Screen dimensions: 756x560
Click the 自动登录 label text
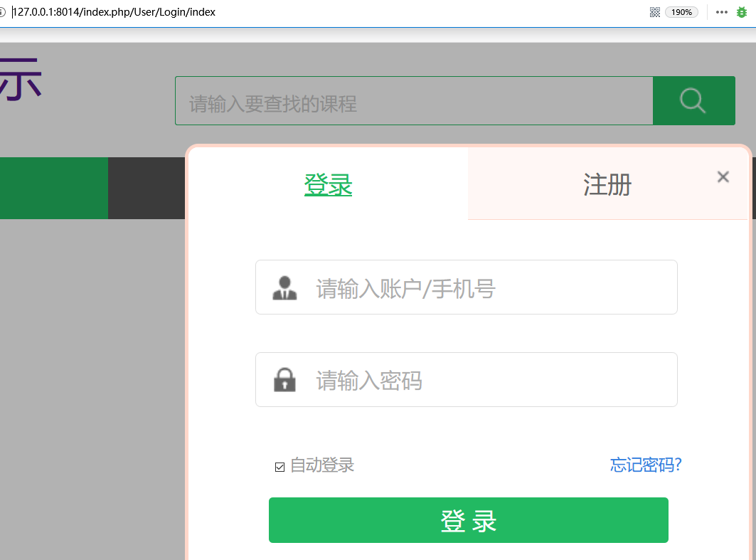tap(322, 465)
